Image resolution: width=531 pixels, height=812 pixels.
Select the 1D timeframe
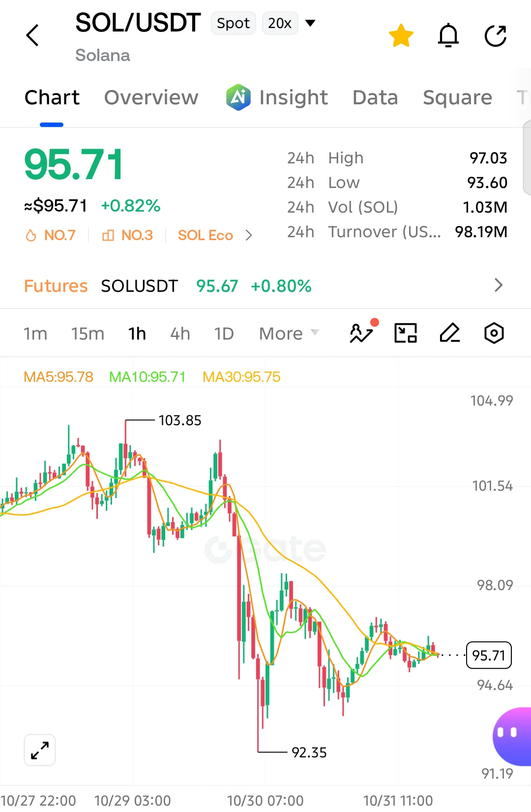tap(224, 334)
